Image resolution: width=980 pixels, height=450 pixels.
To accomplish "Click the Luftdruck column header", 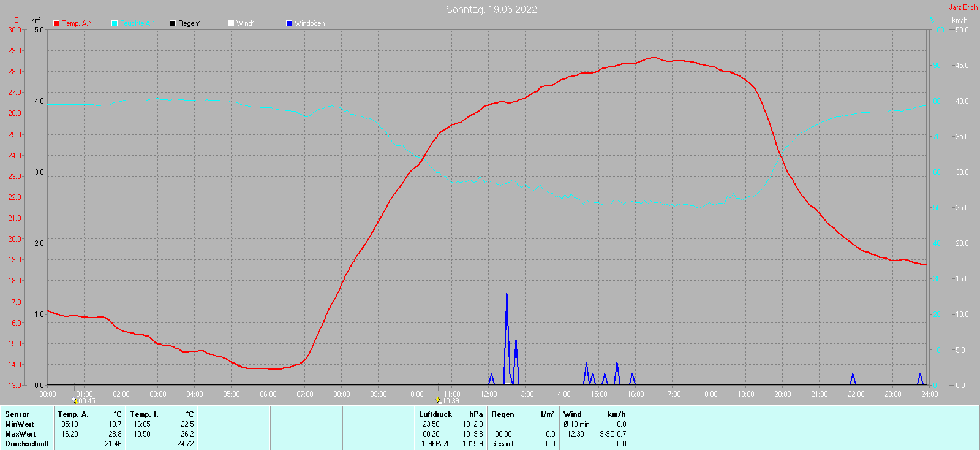I will (x=435, y=414).
